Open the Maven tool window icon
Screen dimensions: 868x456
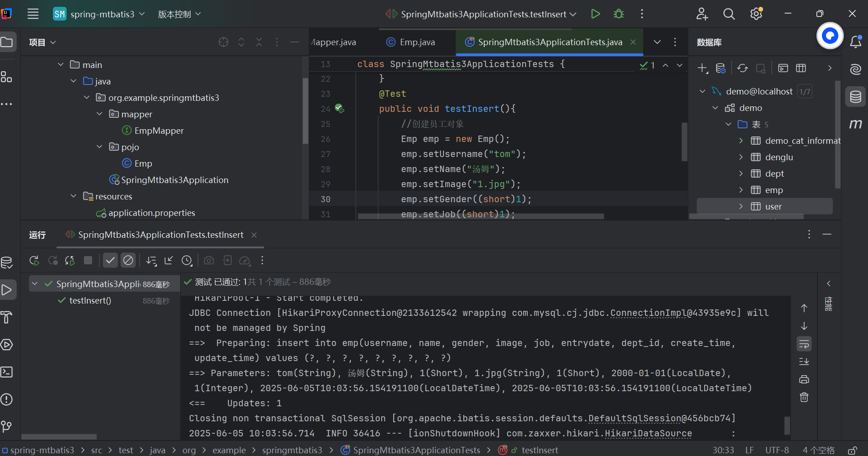856,124
